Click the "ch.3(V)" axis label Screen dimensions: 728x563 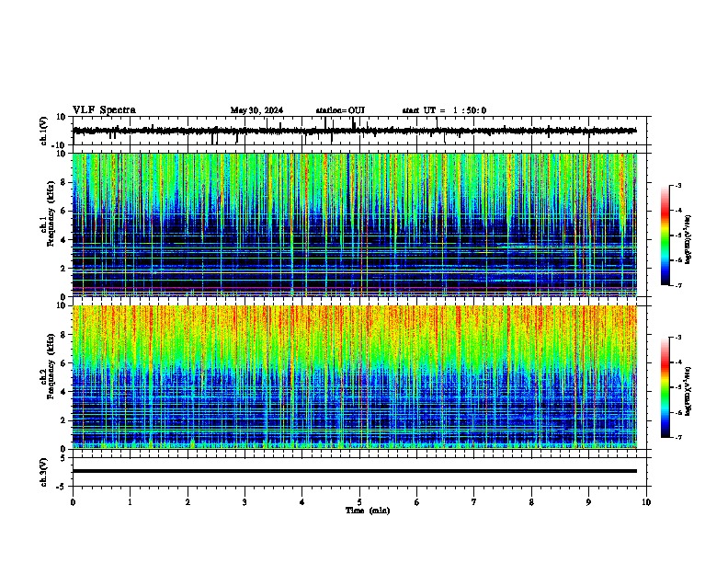point(44,472)
